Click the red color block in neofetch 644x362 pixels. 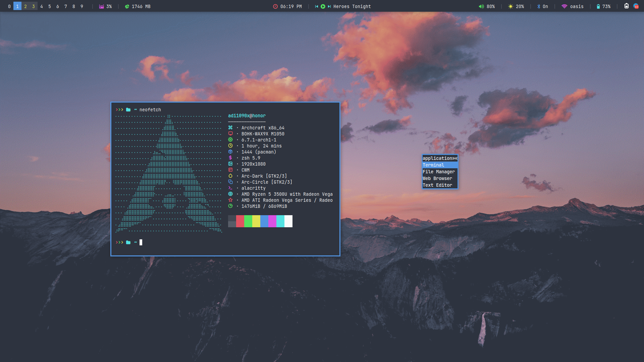(240, 221)
